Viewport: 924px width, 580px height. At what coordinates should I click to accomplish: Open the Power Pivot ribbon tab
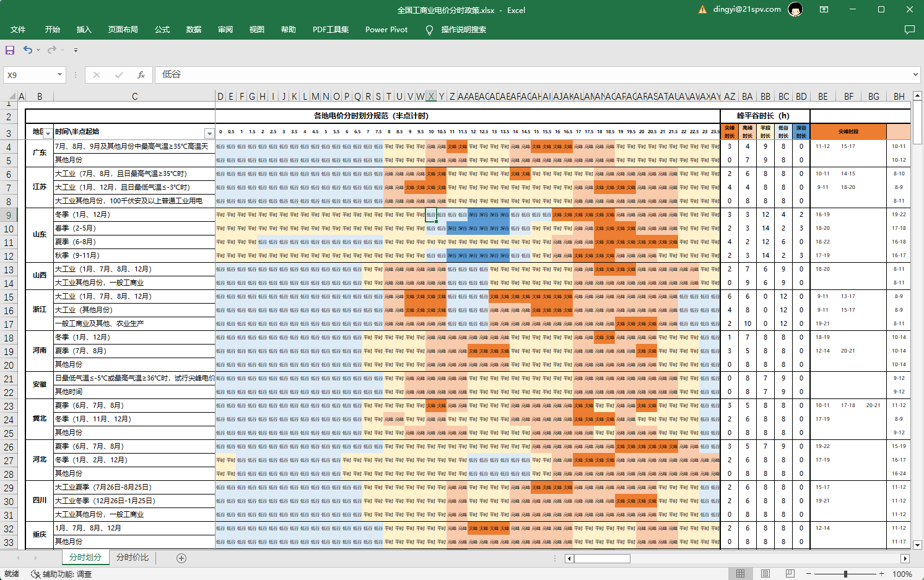click(x=386, y=30)
